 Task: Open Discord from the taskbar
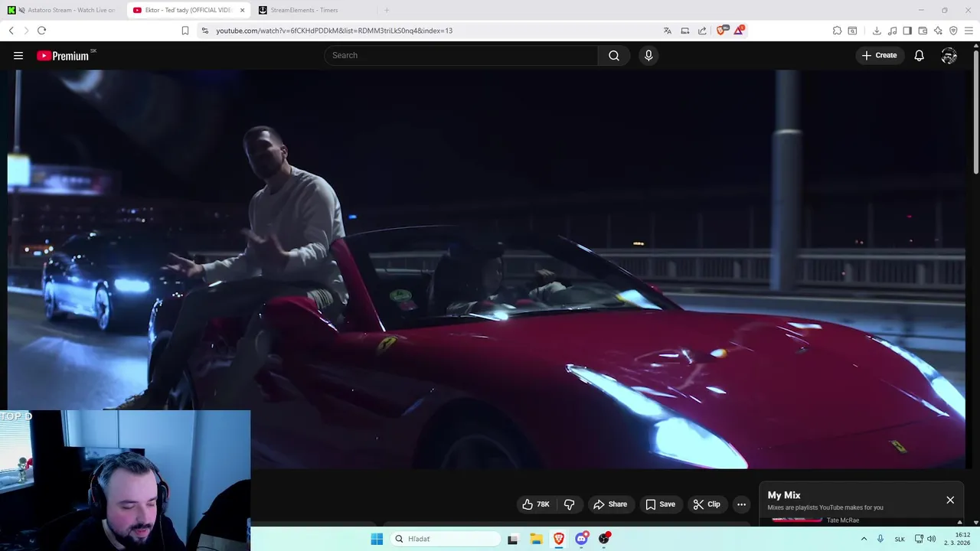[x=581, y=539]
